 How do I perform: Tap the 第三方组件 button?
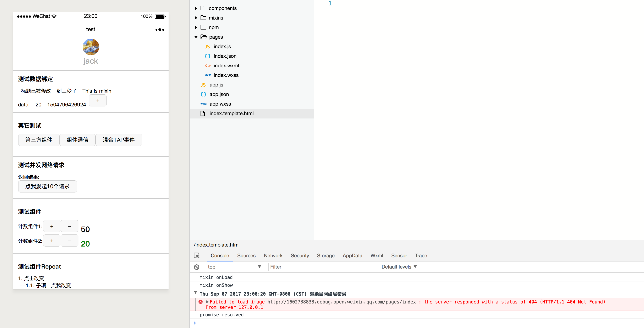(x=39, y=140)
